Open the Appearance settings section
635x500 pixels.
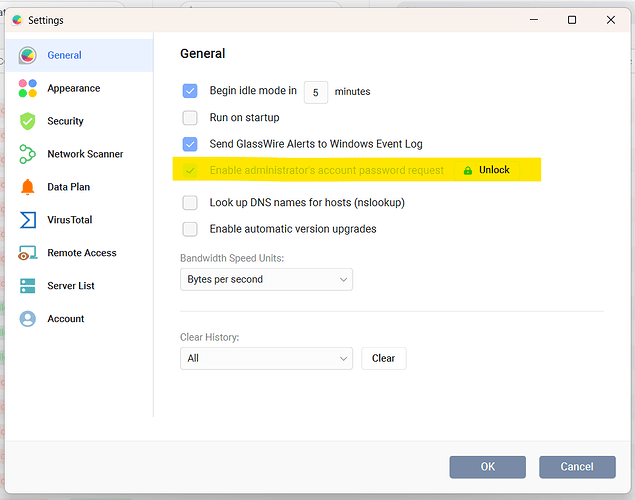[x=79, y=88]
